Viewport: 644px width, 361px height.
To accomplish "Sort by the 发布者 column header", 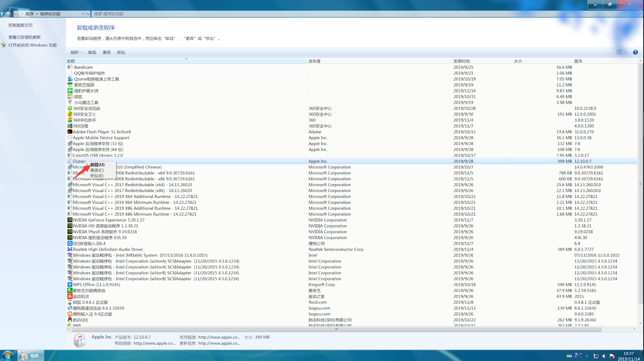I will coord(380,61).
